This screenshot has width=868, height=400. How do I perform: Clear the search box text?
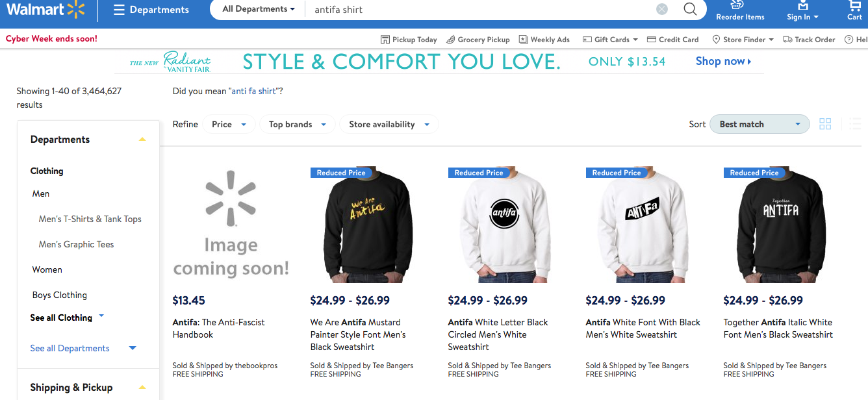click(661, 9)
